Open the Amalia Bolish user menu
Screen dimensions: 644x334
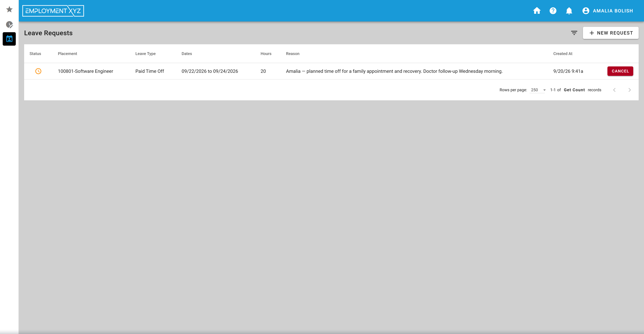608,11
